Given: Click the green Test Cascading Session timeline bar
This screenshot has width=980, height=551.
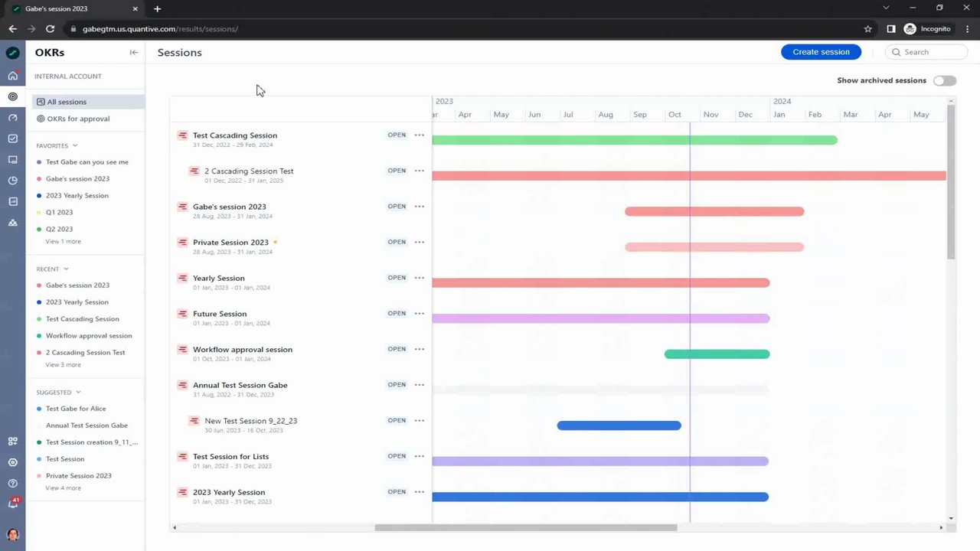Looking at the screenshot, I should [635, 140].
